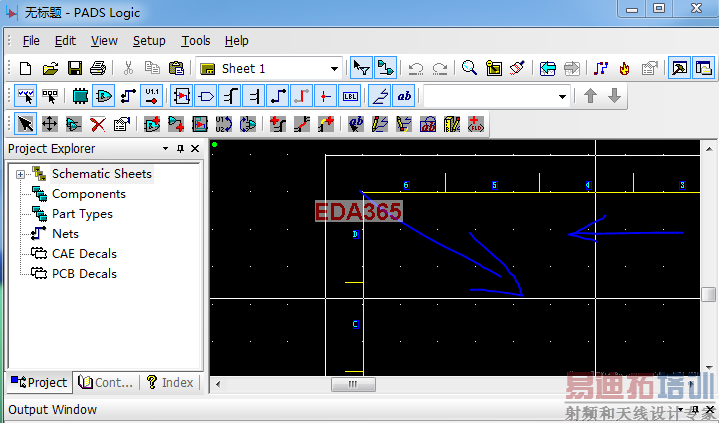719x423 pixels.
Task: Open the Tools menu
Action: pyautogui.click(x=195, y=41)
